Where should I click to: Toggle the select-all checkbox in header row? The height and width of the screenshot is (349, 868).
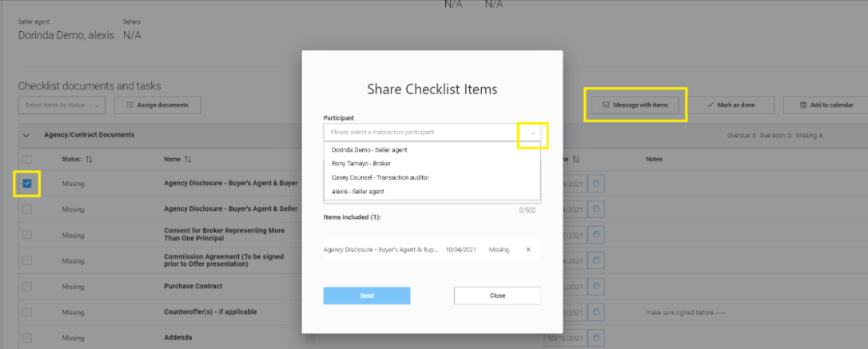point(27,159)
